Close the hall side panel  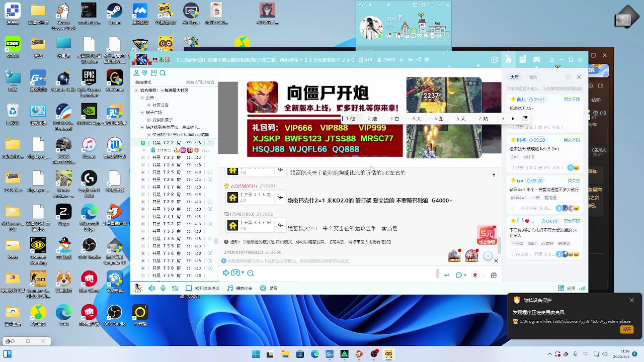pyautogui.click(x=579, y=77)
